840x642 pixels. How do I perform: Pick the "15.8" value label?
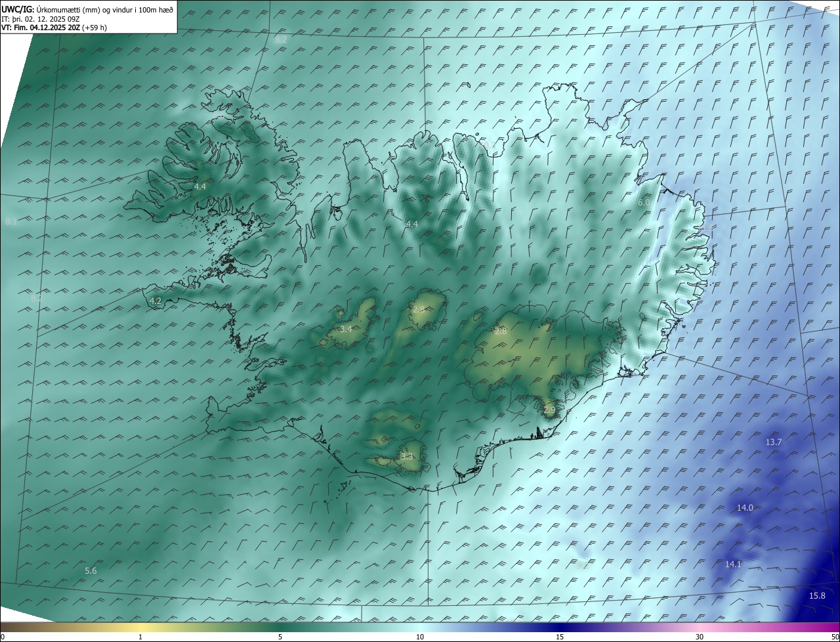tap(817, 595)
